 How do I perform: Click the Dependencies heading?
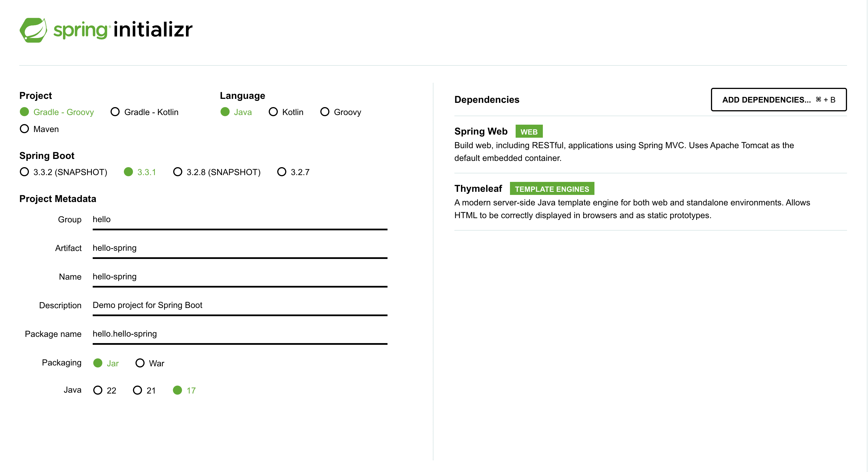point(487,100)
